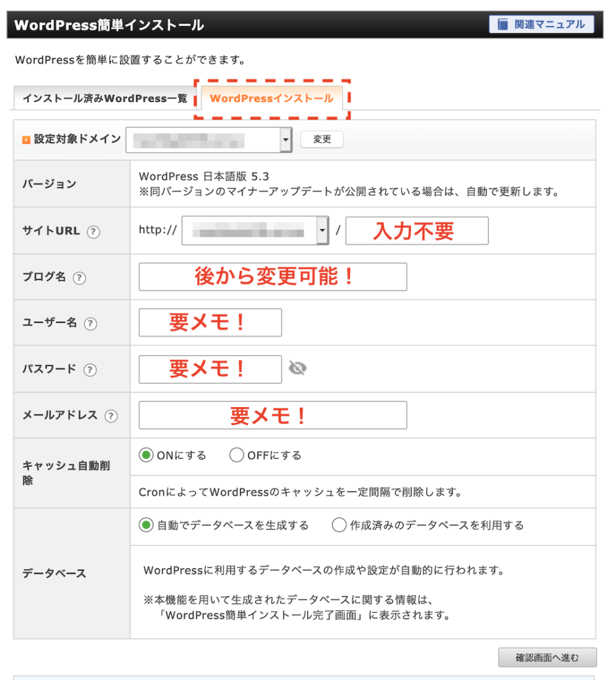616x680 pixels.
Task: Click the メールアドレス input field
Action: (273, 416)
